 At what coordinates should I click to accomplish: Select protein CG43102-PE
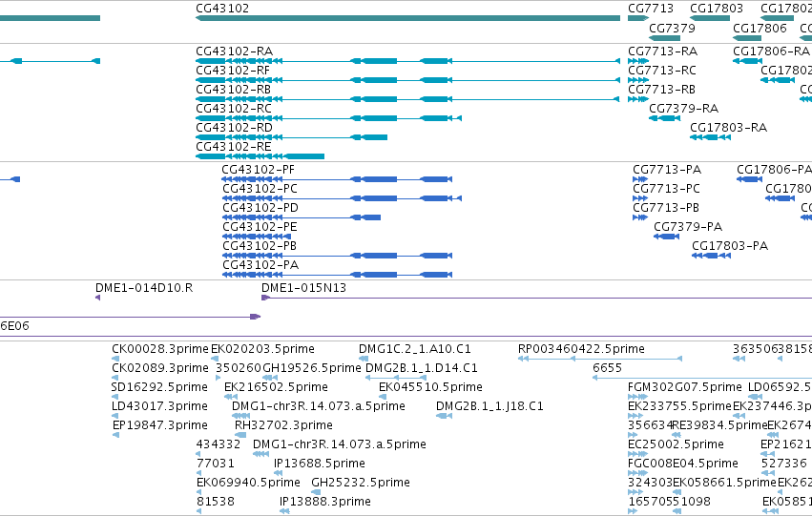(x=260, y=227)
